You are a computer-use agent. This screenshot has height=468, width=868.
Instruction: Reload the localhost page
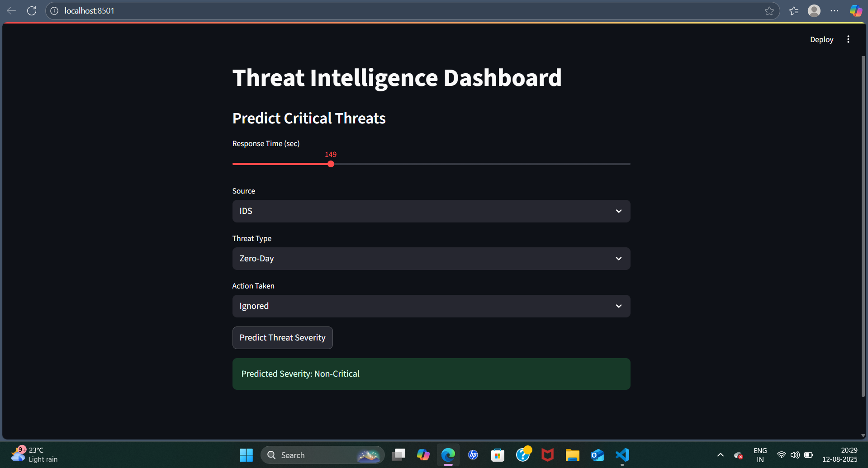[x=32, y=11]
